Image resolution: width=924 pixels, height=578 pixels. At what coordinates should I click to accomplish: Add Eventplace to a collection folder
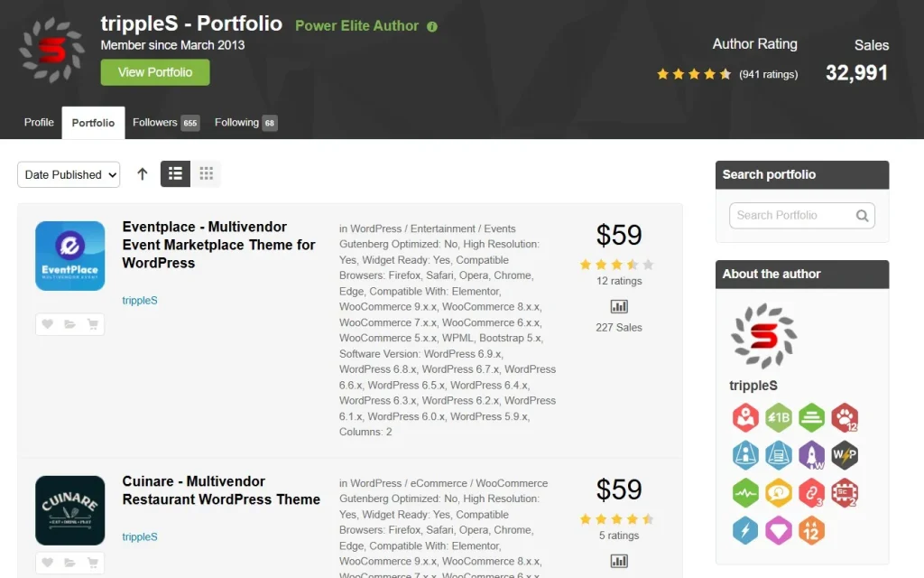pyautogui.click(x=69, y=324)
